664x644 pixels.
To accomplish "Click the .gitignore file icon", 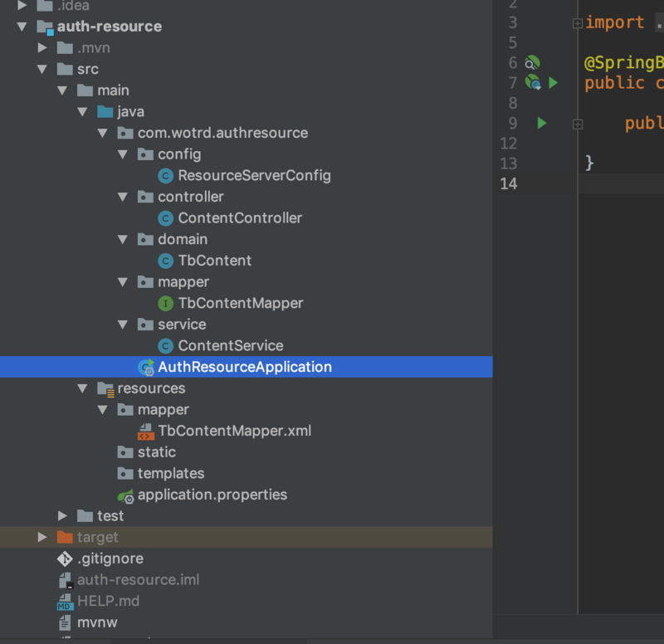I will tap(65, 559).
